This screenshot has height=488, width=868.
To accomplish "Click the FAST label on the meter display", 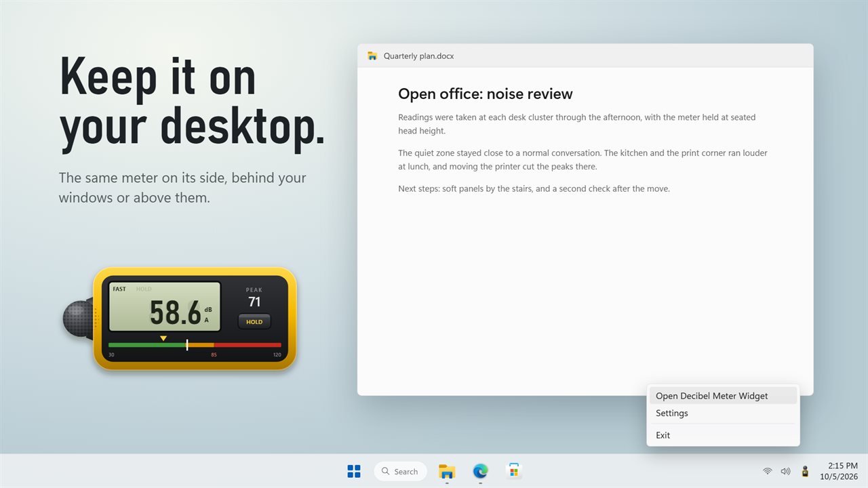I will coord(119,289).
